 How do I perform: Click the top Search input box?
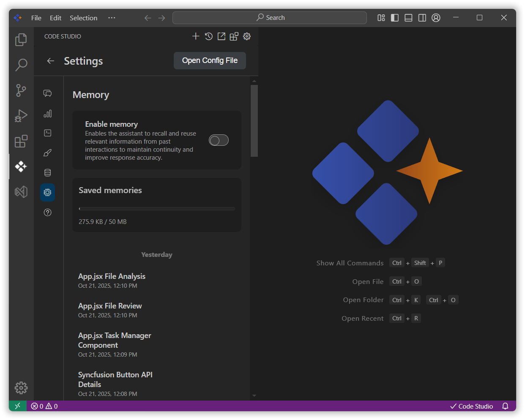tap(270, 18)
